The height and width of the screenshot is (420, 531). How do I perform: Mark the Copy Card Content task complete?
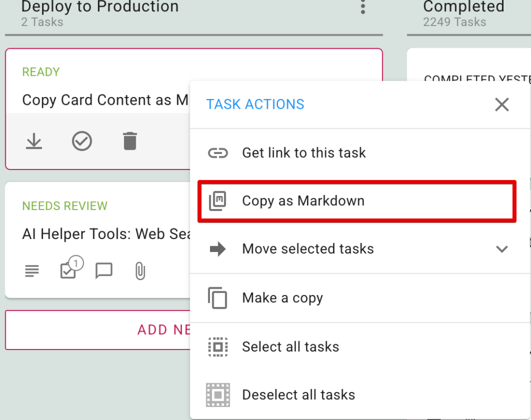tap(82, 141)
